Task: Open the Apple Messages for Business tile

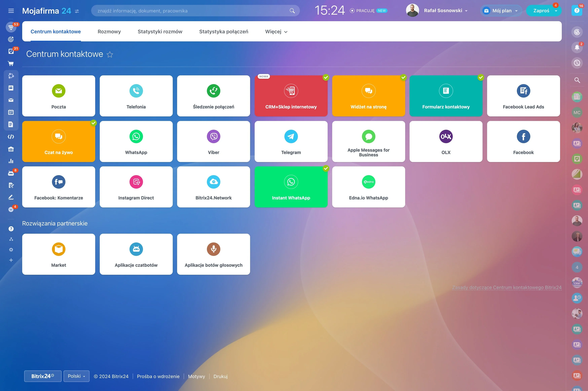Action: (x=368, y=141)
